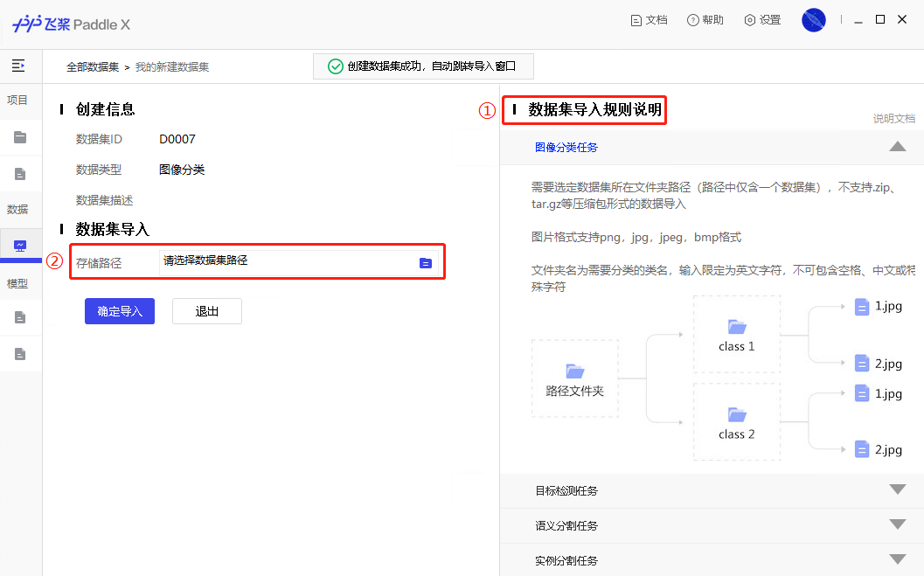Go to 全部数据集 breadcrumb link

coord(93,66)
